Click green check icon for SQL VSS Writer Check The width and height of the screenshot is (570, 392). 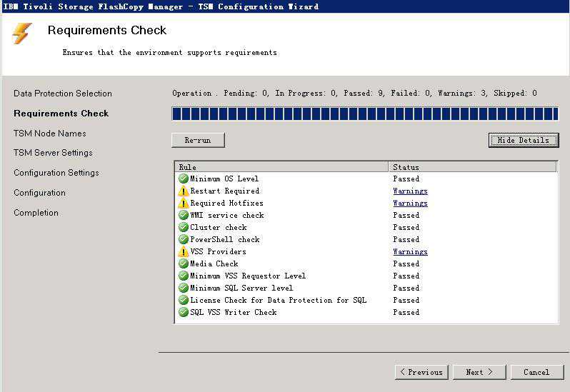184,312
